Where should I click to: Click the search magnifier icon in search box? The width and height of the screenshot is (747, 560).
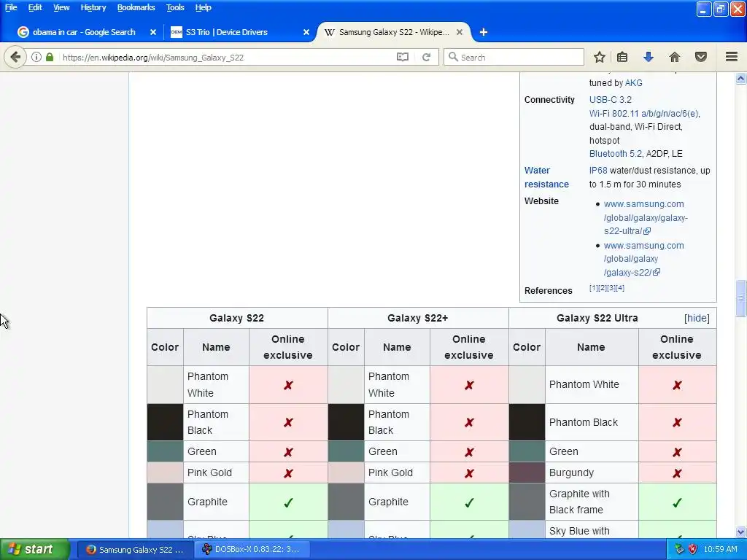(454, 57)
